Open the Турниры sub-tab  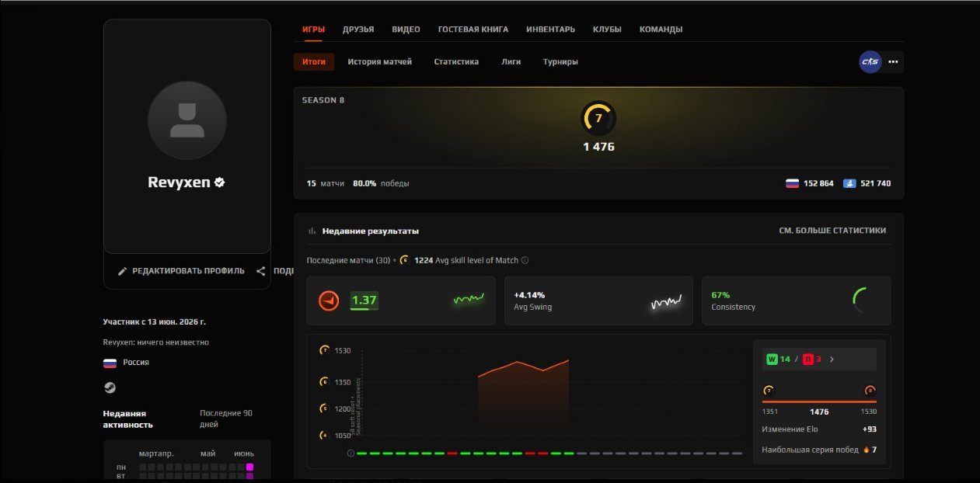[x=560, y=61]
